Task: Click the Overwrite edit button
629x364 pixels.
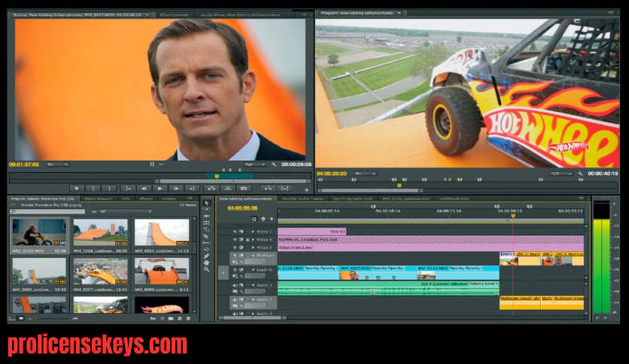Action: (x=227, y=189)
